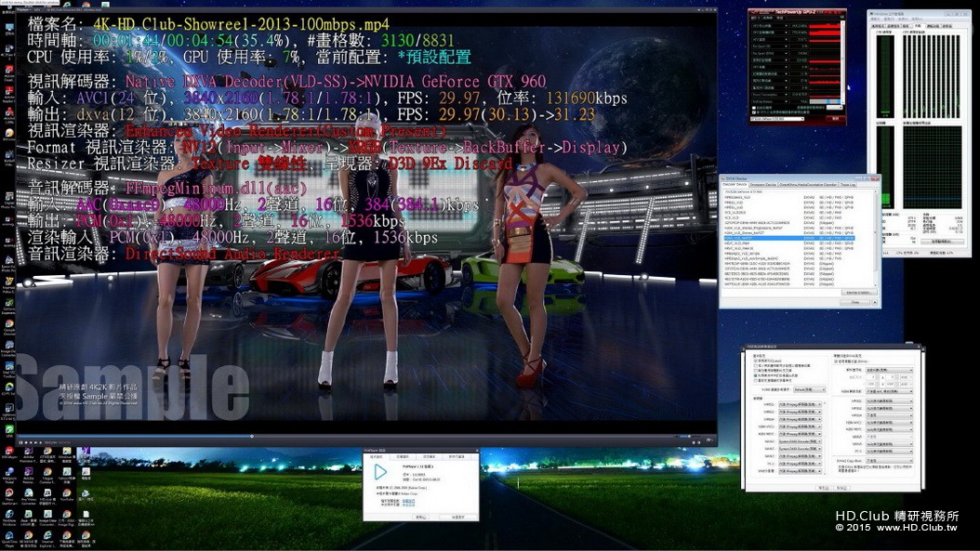Image resolution: width=980 pixels, height=551 pixels.
Task: Switch to Decoder Device tab in DXVA Checker
Action: coord(735,184)
